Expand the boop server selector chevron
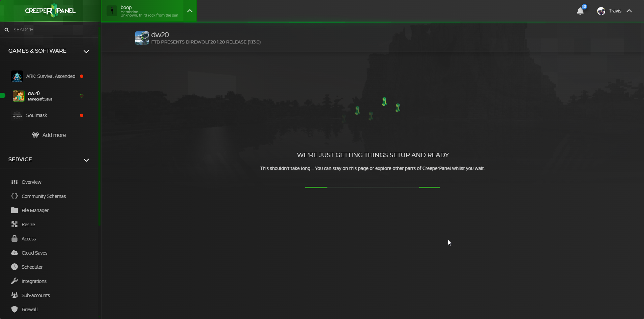Viewport: 644px width, 319px height. (190, 11)
